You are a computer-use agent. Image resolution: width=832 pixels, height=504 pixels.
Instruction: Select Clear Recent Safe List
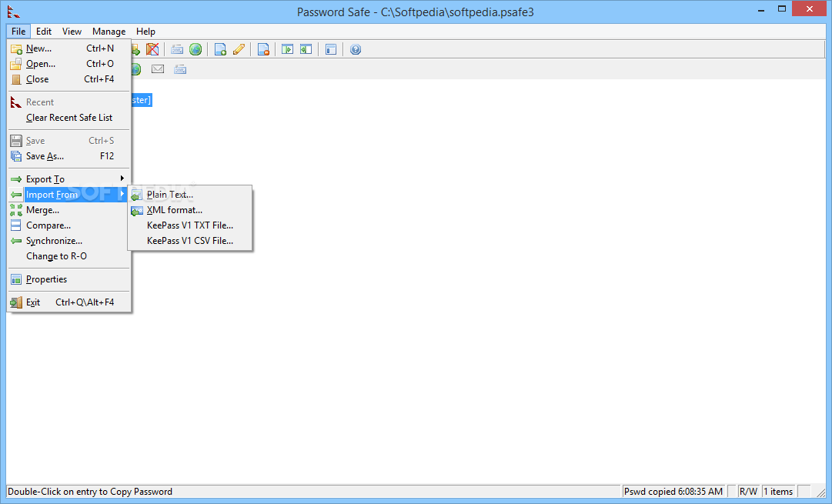69,117
